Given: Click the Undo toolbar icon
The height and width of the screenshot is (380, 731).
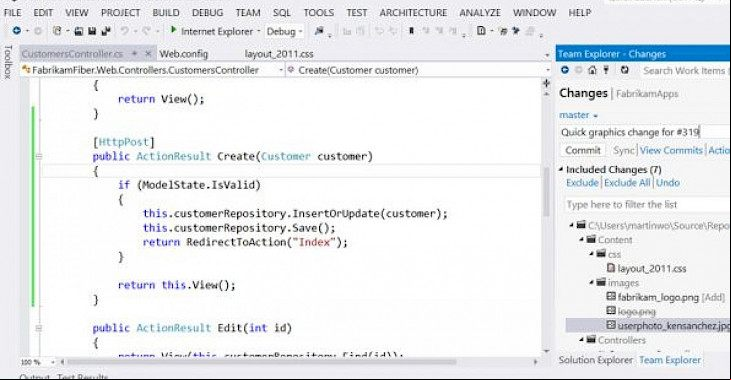Looking at the screenshot, I should (124, 31).
